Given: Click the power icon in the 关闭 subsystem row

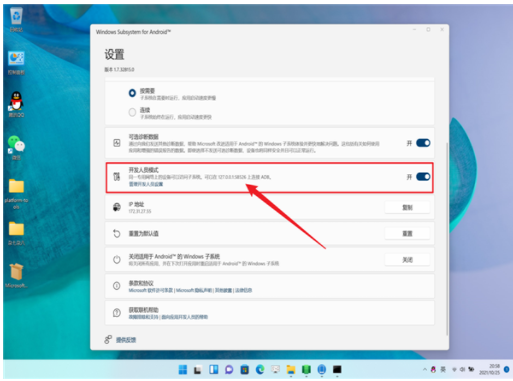Looking at the screenshot, I should click(x=117, y=260).
